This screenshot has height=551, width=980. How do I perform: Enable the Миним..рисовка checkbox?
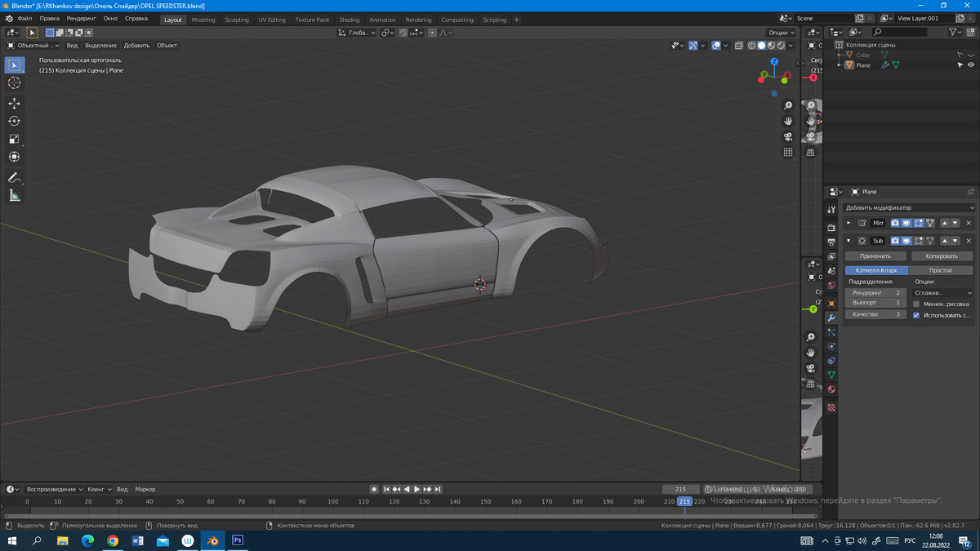tap(916, 304)
